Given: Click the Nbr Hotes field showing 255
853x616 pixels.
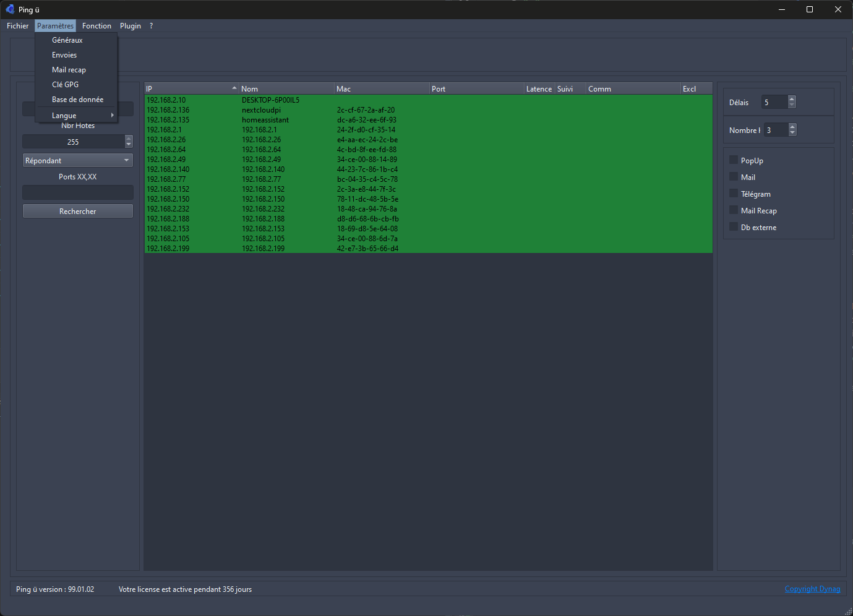Looking at the screenshot, I should point(74,142).
